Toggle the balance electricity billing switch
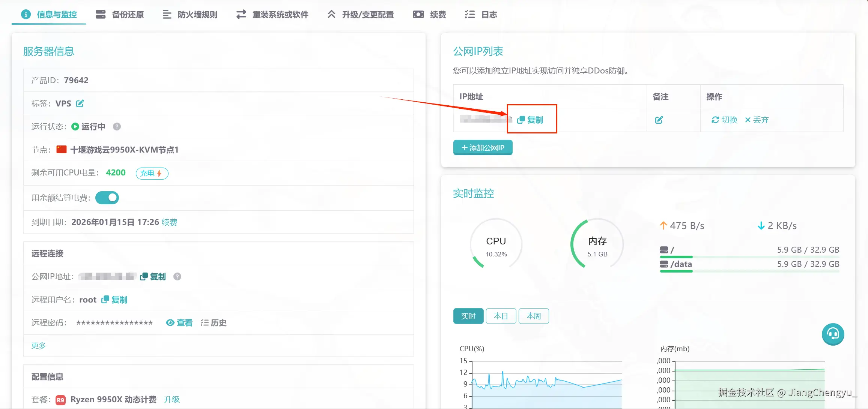The width and height of the screenshot is (868, 409). [x=107, y=198]
